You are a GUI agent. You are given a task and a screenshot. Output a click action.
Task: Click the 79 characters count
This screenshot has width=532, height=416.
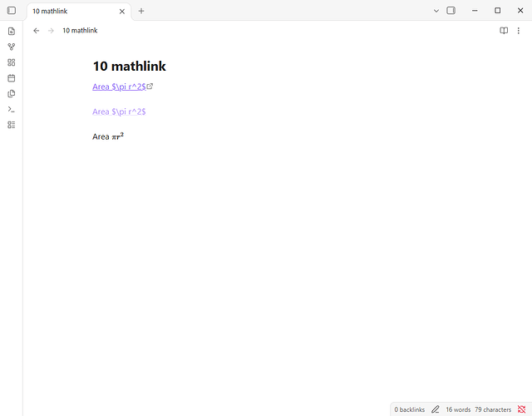[493, 409]
